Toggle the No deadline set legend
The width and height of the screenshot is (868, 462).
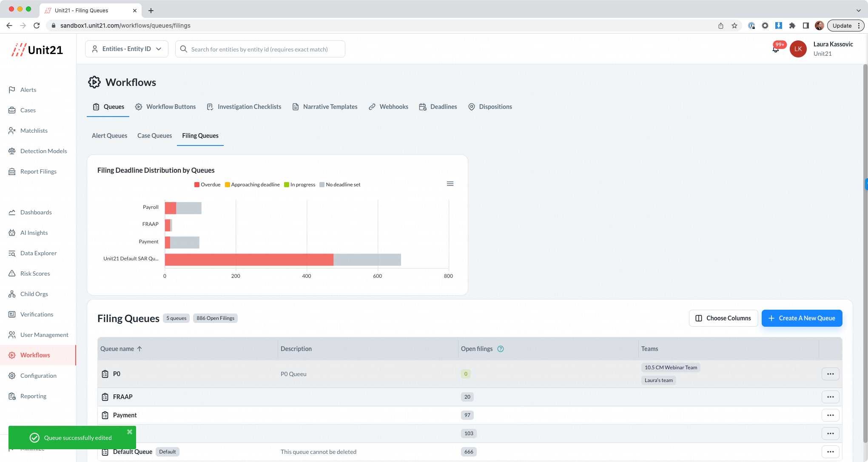340,185
